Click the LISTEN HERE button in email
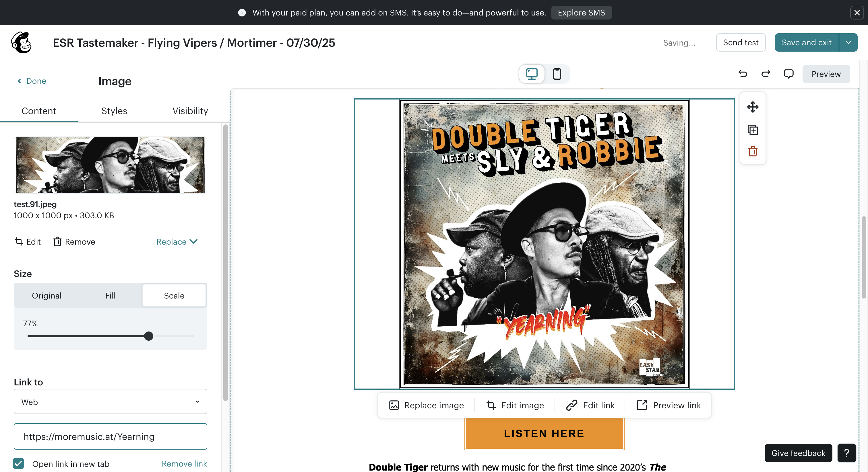Viewport: 868px width, 472px height. [544, 434]
